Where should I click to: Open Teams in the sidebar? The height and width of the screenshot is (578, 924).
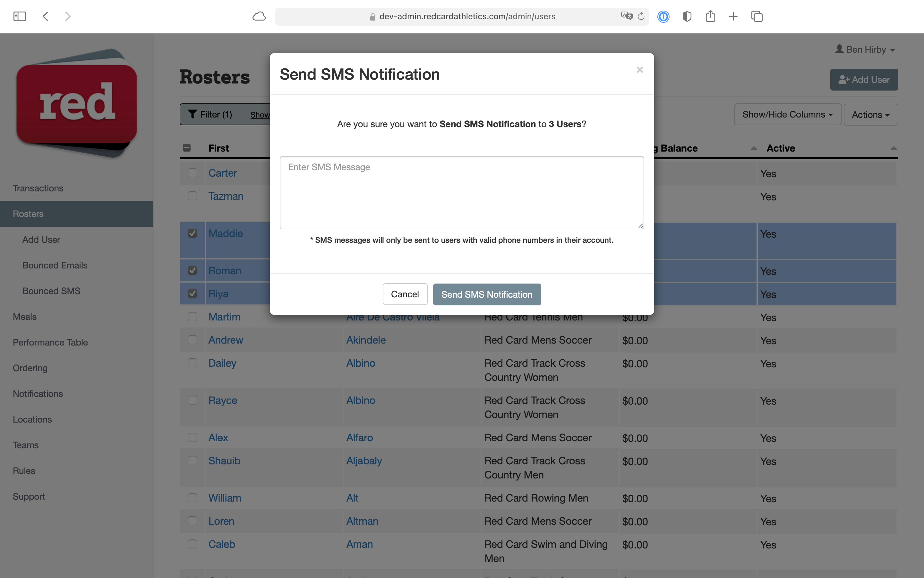coord(26,445)
